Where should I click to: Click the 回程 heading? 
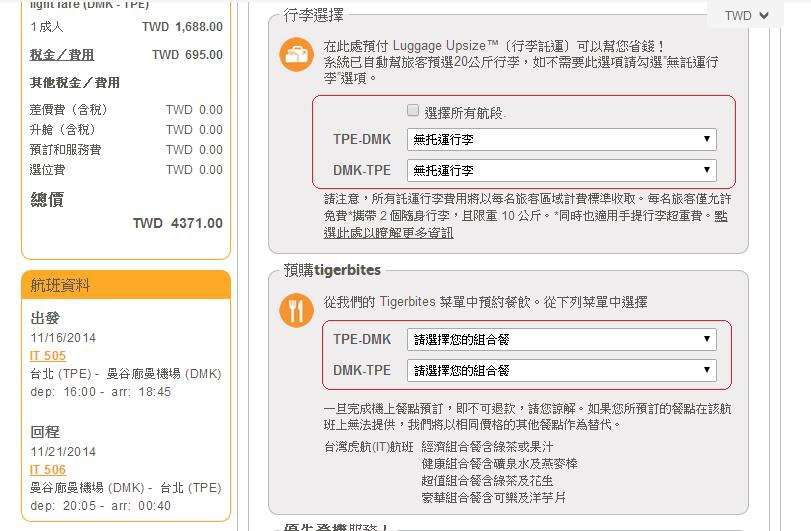[45, 432]
